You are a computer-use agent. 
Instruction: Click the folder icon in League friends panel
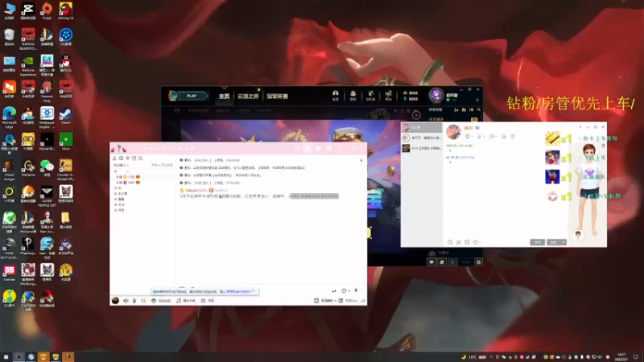tap(464, 110)
